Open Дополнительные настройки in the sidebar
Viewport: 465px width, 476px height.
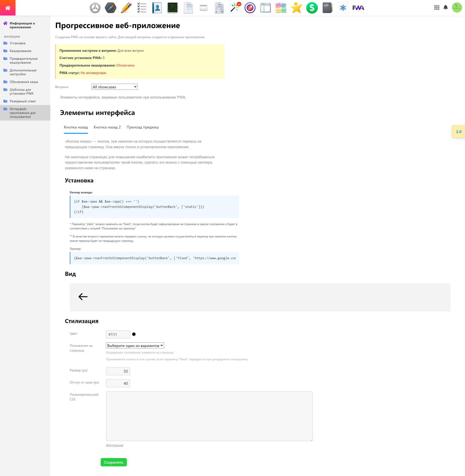tap(25, 72)
